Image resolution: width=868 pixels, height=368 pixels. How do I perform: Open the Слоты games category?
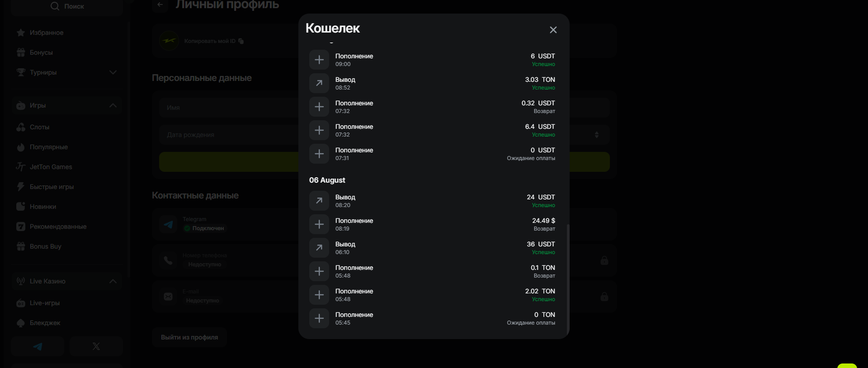pos(39,127)
